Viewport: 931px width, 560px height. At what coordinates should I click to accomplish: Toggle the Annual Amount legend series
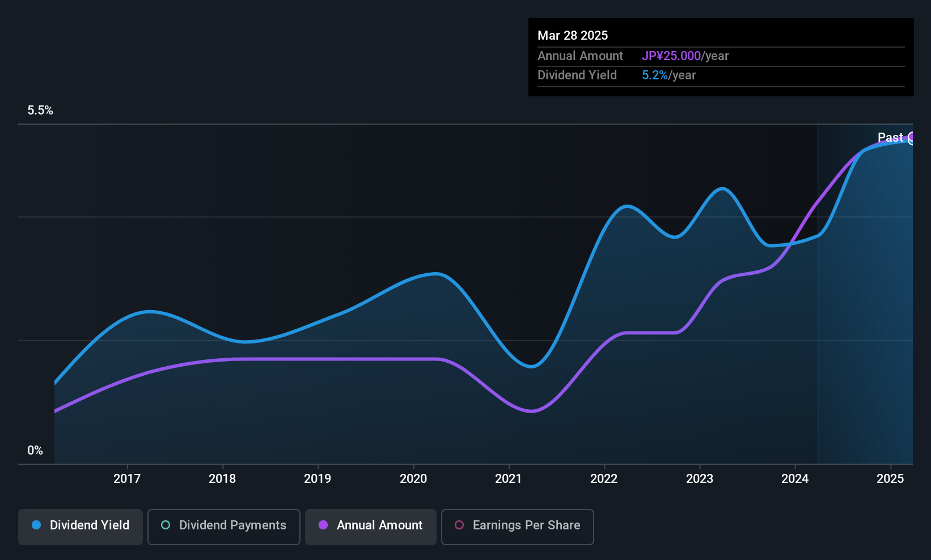pyautogui.click(x=371, y=525)
